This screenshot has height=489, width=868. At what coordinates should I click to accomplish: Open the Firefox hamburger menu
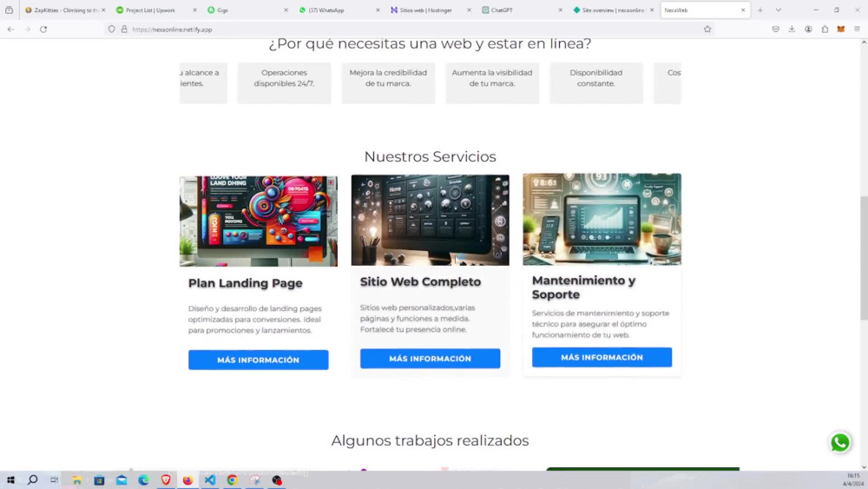click(x=857, y=30)
